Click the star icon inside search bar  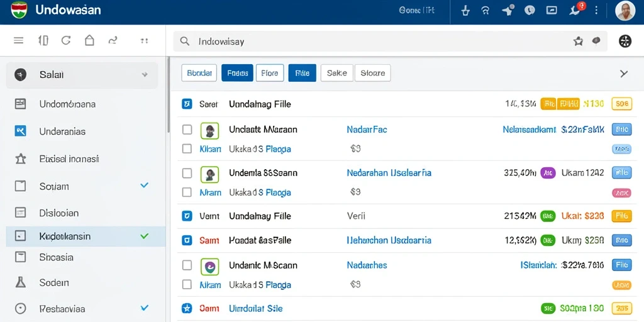click(579, 41)
